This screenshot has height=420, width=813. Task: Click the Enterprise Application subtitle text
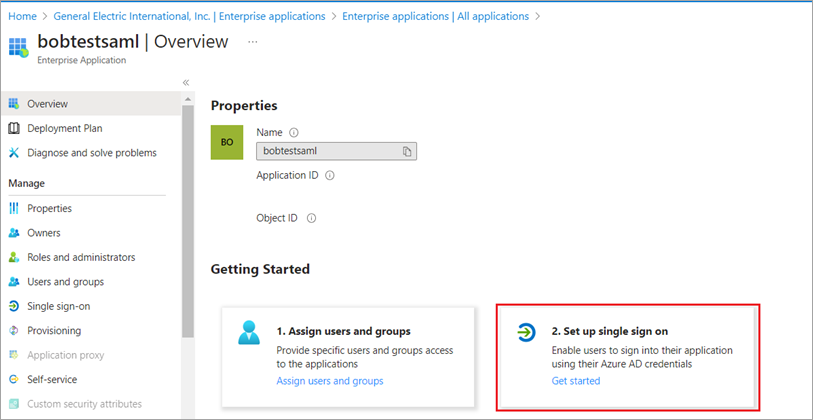(81, 60)
